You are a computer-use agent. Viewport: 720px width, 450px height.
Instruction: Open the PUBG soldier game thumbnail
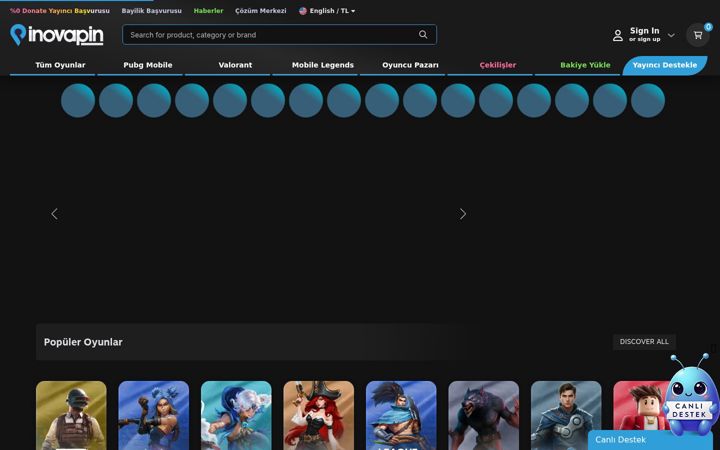71,415
